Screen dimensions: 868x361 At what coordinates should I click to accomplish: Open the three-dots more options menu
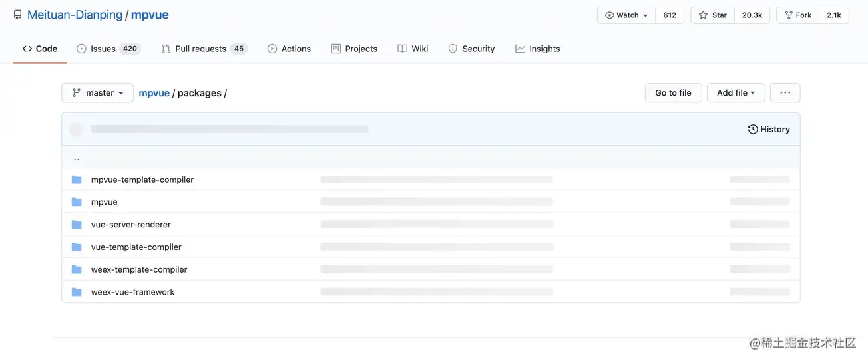[x=785, y=93]
